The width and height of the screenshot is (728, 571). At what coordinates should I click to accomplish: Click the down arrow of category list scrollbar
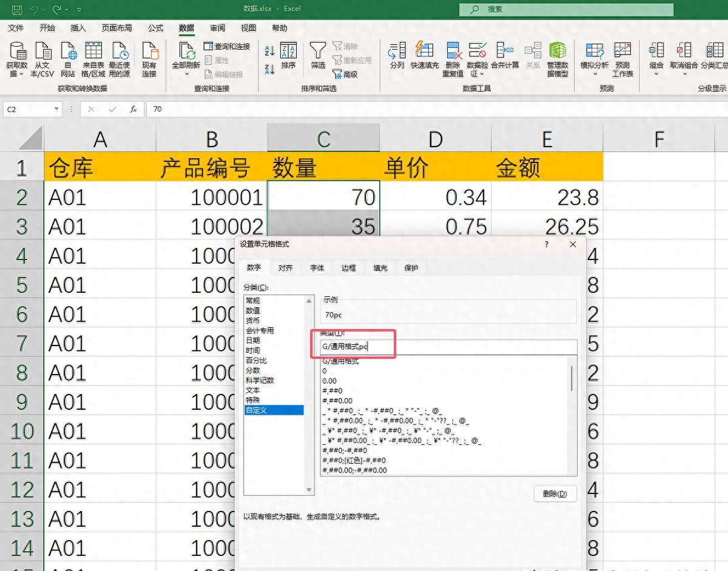309,490
